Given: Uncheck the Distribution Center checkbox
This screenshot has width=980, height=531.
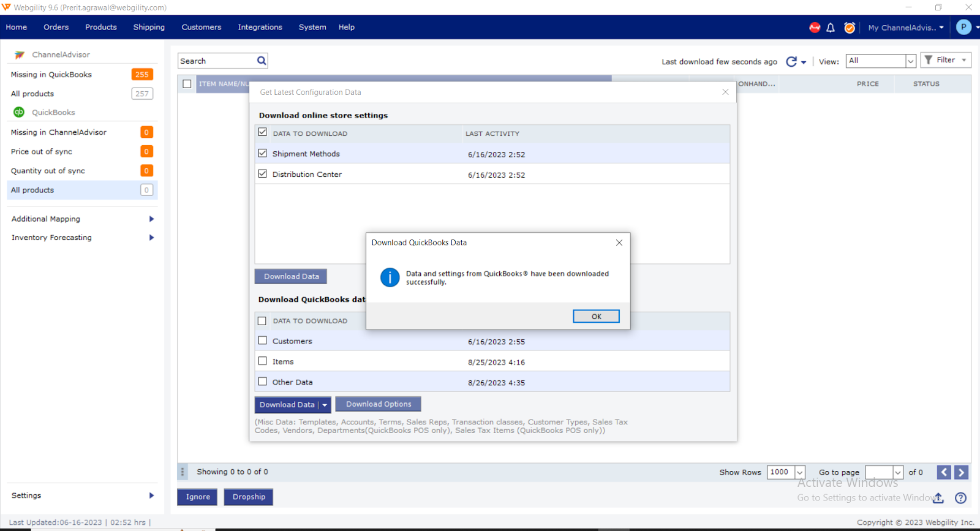Looking at the screenshot, I should (263, 174).
